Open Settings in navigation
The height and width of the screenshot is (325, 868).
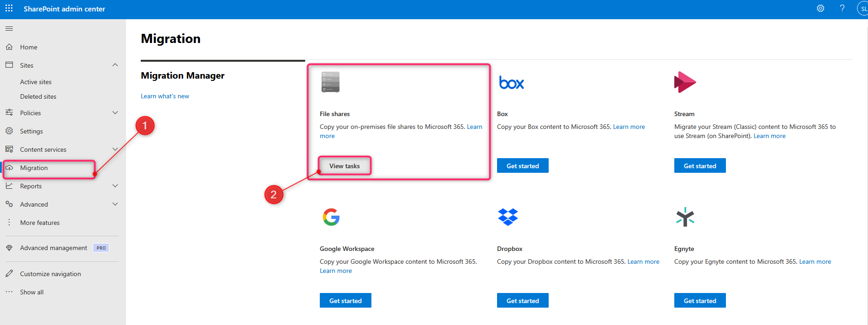[x=32, y=131]
